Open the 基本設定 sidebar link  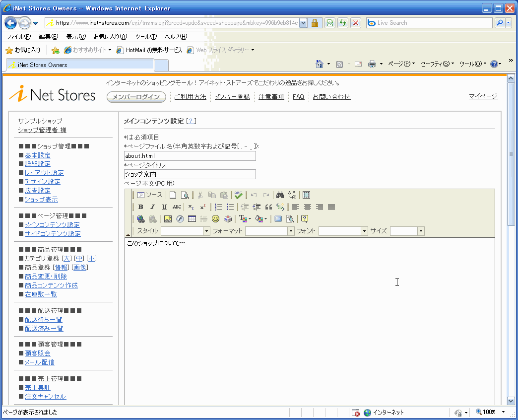(37, 155)
